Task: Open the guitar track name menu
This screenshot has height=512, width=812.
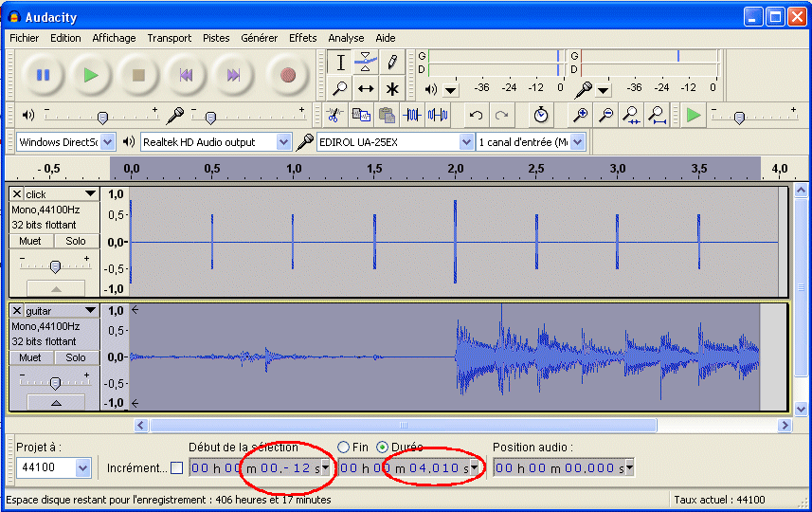Action: pos(61,310)
